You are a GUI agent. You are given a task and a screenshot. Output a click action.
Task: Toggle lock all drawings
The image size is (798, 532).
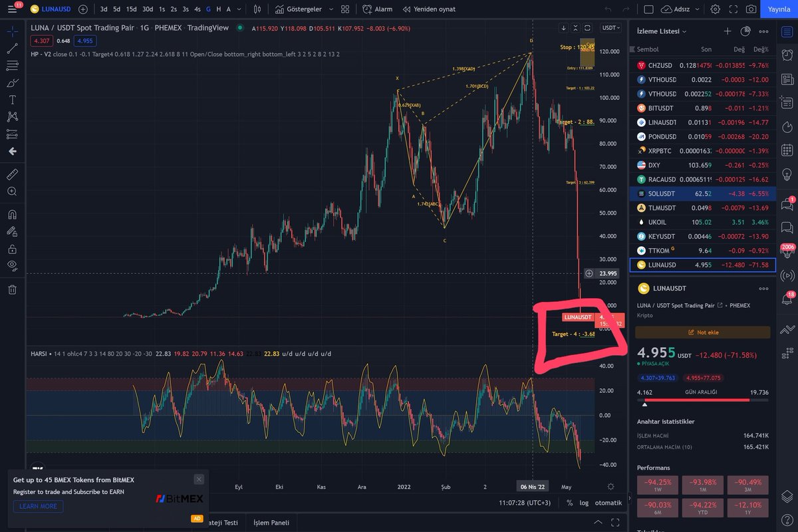[12, 249]
